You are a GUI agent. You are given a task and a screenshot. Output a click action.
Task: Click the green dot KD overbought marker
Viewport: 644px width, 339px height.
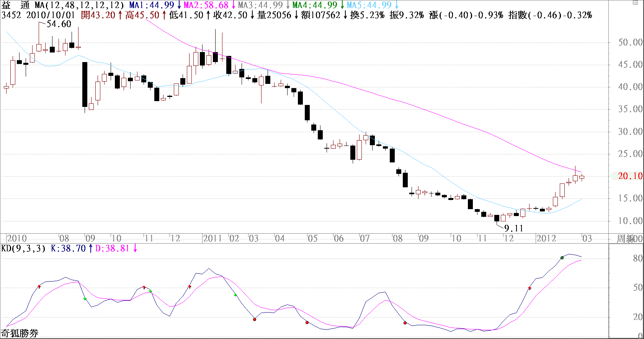click(562, 258)
